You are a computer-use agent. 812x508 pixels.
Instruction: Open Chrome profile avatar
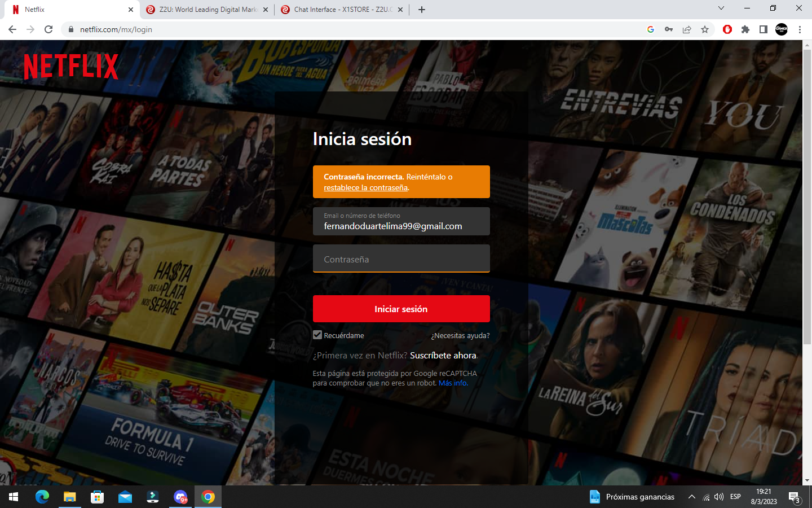(x=782, y=29)
